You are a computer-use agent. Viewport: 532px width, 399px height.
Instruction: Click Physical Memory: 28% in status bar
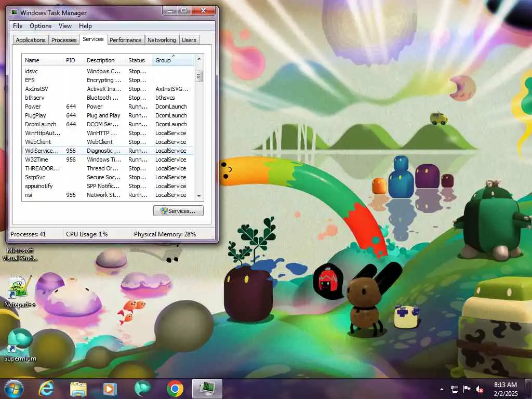(x=165, y=234)
